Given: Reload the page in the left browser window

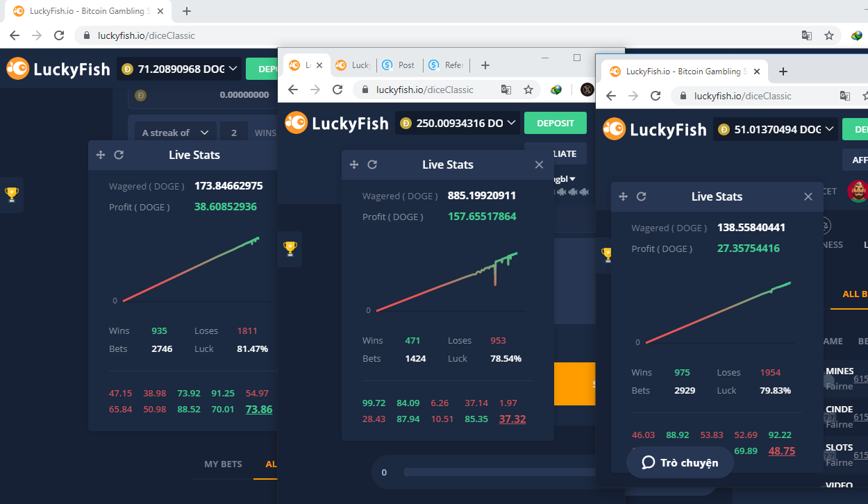Looking at the screenshot, I should [59, 35].
